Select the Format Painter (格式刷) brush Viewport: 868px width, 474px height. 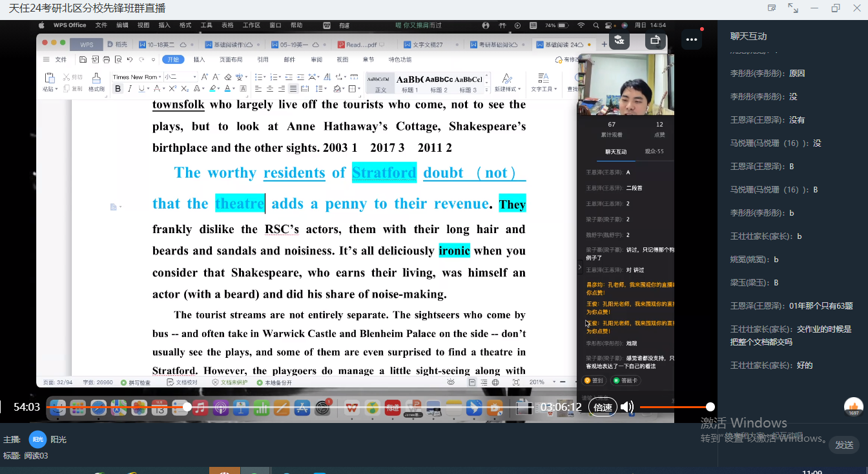(x=96, y=78)
